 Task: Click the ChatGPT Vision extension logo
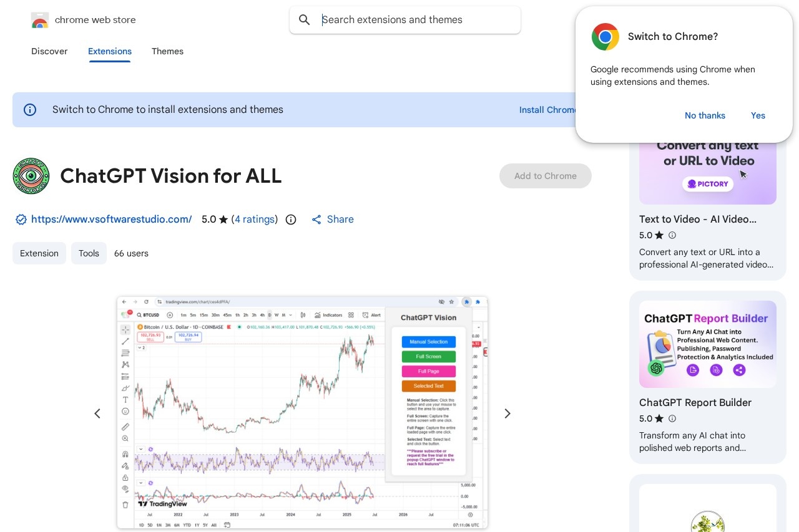click(31, 176)
